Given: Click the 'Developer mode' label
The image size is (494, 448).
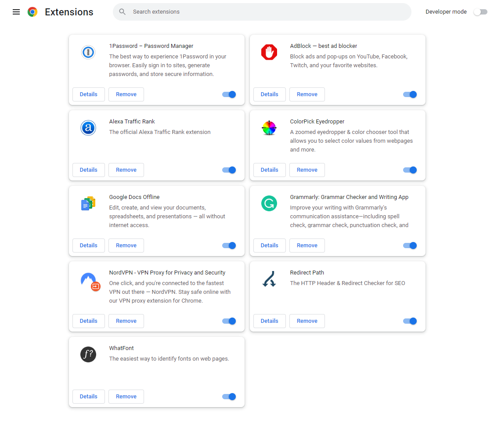Looking at the screenshot, I should [x=446, y=12].
